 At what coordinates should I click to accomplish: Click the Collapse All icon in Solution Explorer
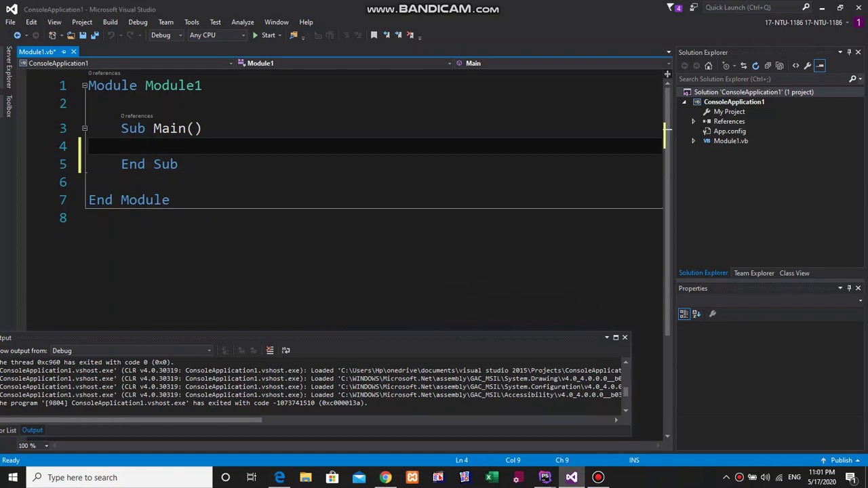768,66
